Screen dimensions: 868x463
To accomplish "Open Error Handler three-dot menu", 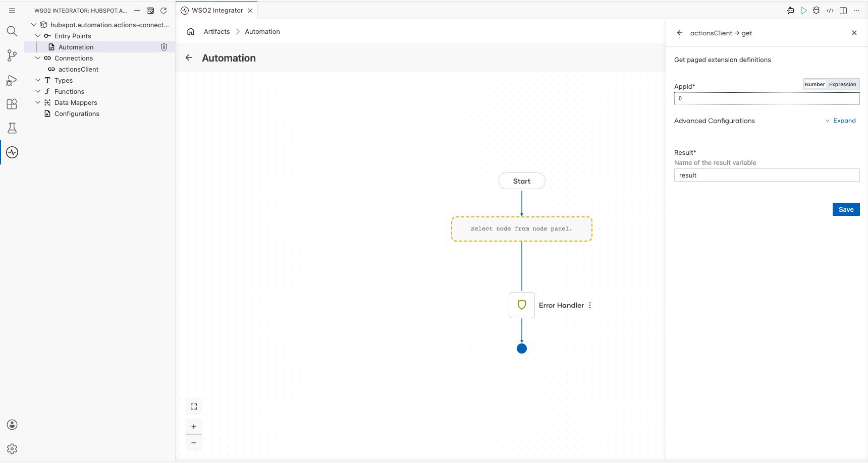I will [590, 305].
